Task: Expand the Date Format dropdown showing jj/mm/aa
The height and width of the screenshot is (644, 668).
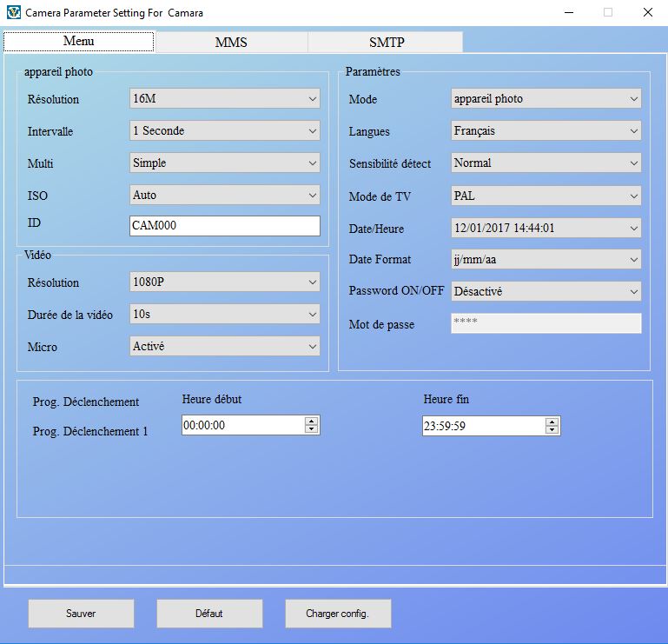Action: pos(546,259)
